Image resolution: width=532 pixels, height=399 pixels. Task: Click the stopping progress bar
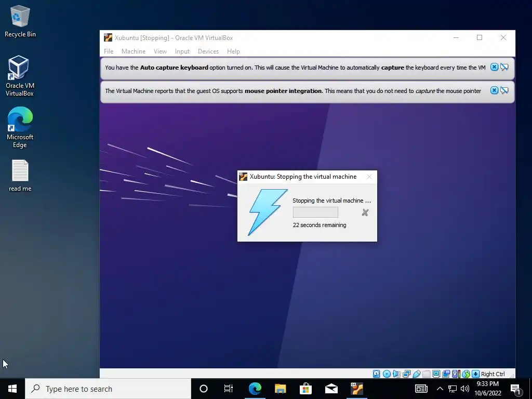(315, 212)
